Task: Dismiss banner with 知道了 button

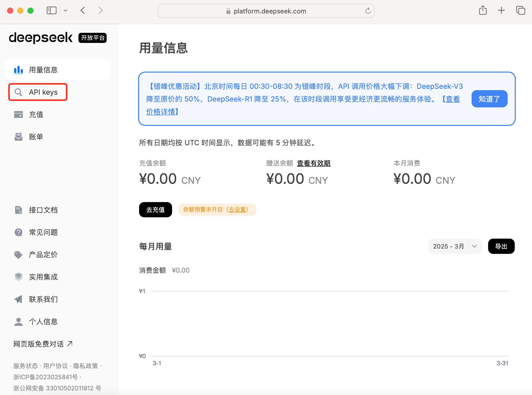Action: [x=489, y=99]
